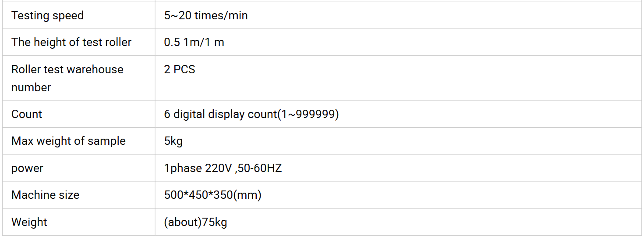Viewport: 644px width, 237px height.
Task: Click "Roller test warehouse" label text
Action: click(67, 69)
